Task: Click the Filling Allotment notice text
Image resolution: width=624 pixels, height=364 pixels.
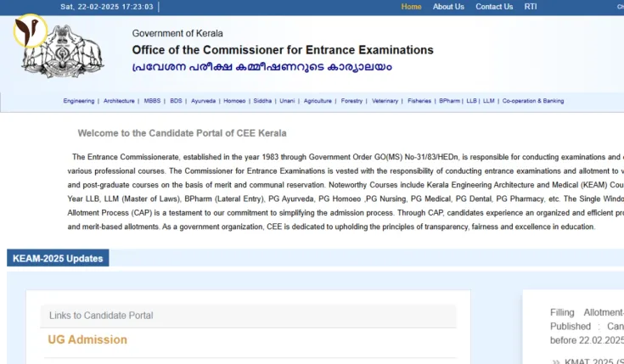Action: point(587,326)
